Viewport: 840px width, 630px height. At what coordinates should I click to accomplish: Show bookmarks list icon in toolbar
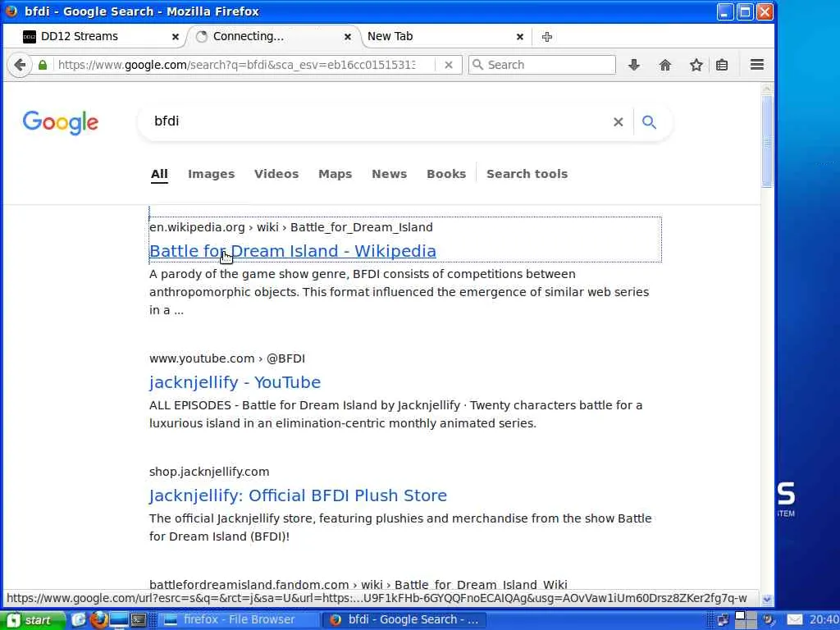tap(722, 65)
